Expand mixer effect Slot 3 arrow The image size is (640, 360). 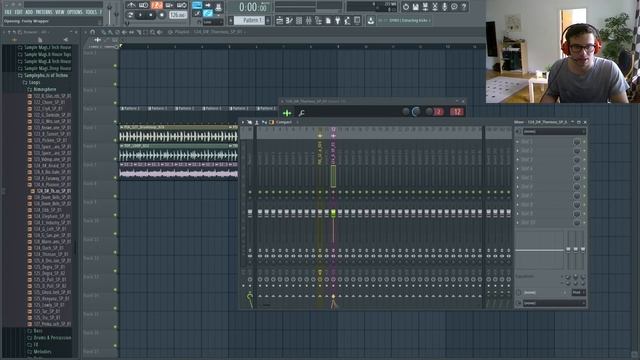(x=518, y=160)
